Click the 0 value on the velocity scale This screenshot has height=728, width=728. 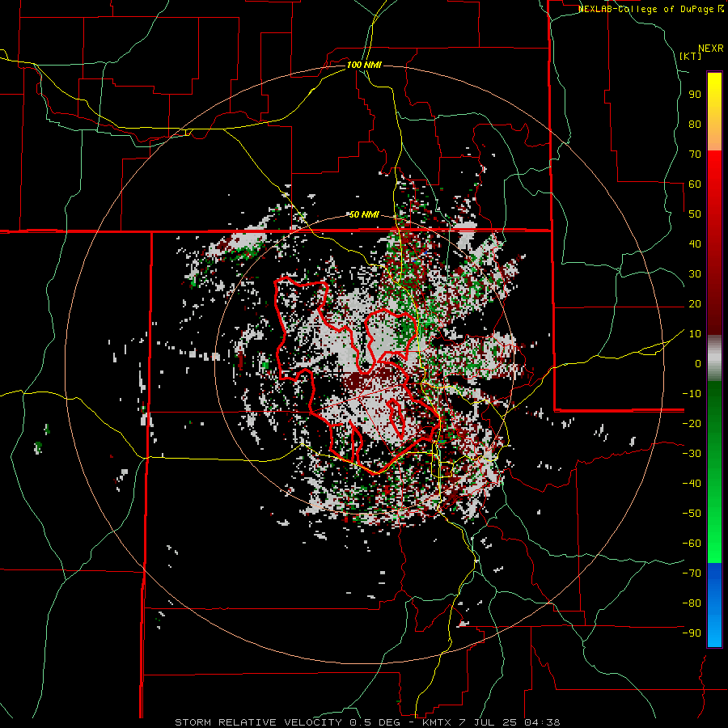(x=698, y=363)
